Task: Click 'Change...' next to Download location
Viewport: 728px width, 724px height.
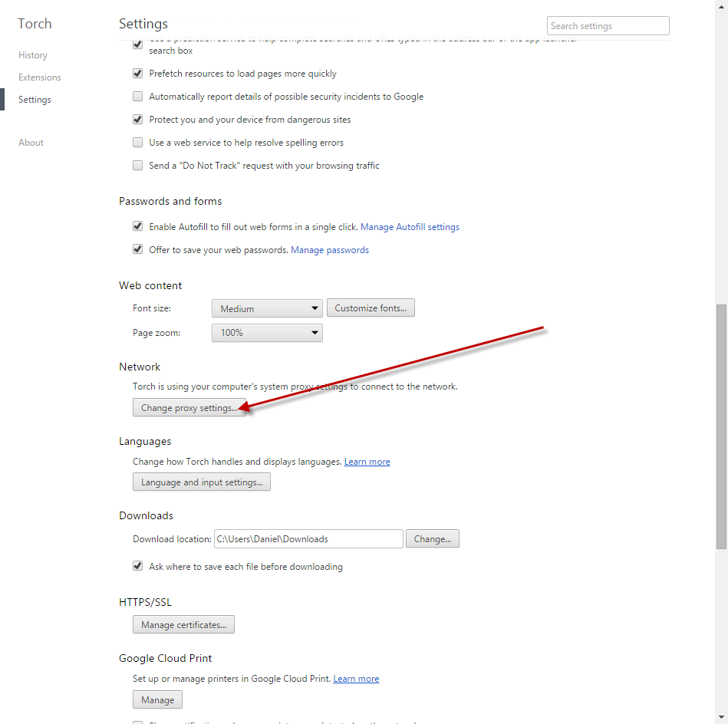Action: 432,538
